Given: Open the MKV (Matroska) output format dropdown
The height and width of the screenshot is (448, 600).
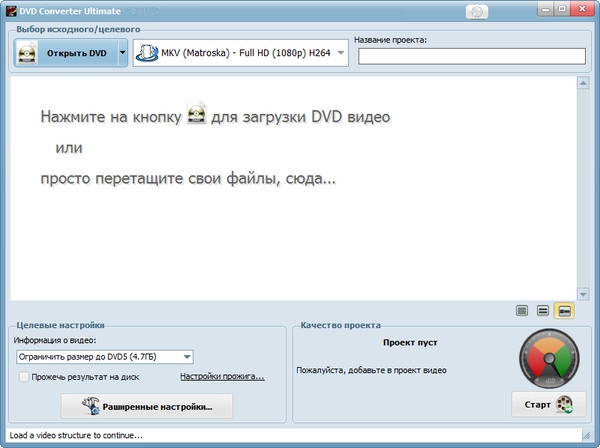Looking at the screenshot, I should pos(240,53).
